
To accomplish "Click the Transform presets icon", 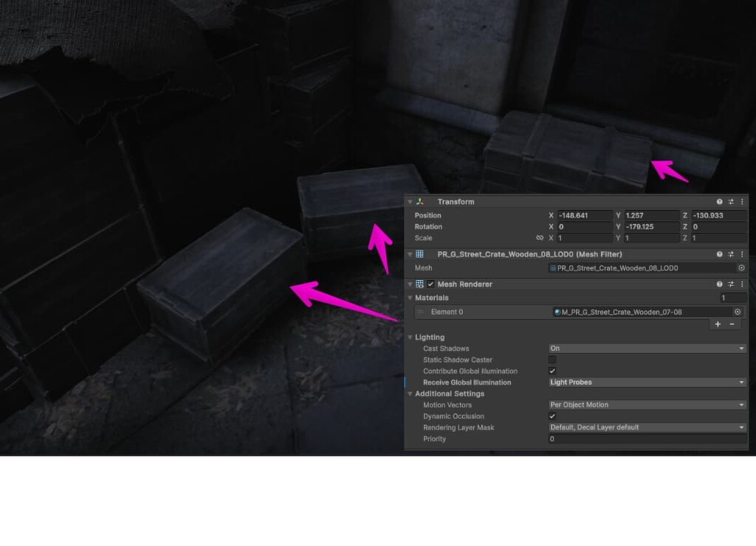I will [730, 201].
